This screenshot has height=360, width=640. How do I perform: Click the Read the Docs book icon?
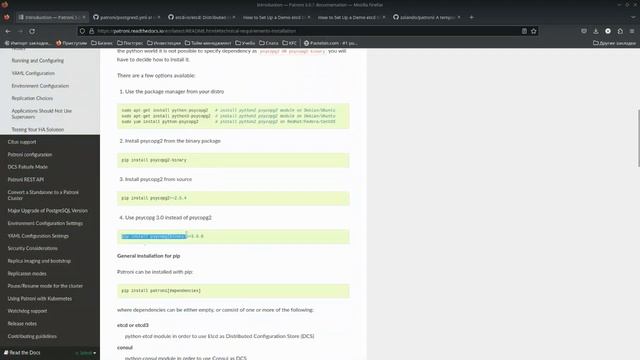tap(6, 353)
